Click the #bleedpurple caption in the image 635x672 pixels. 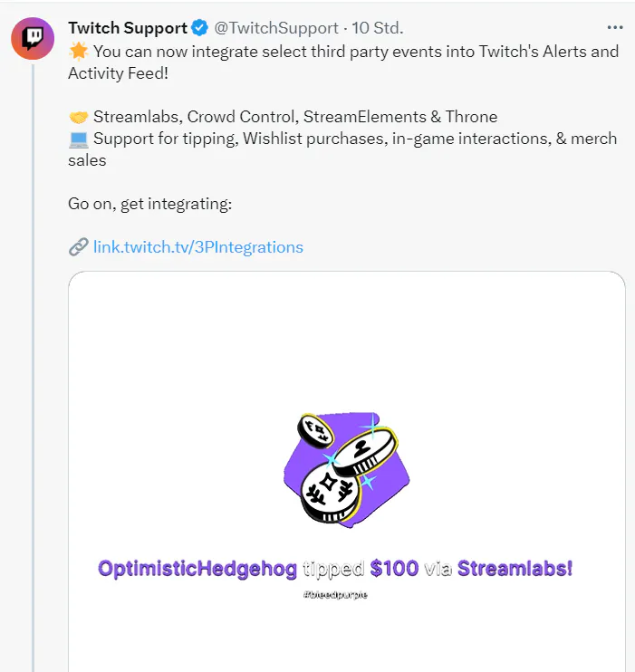click(335, 594)
